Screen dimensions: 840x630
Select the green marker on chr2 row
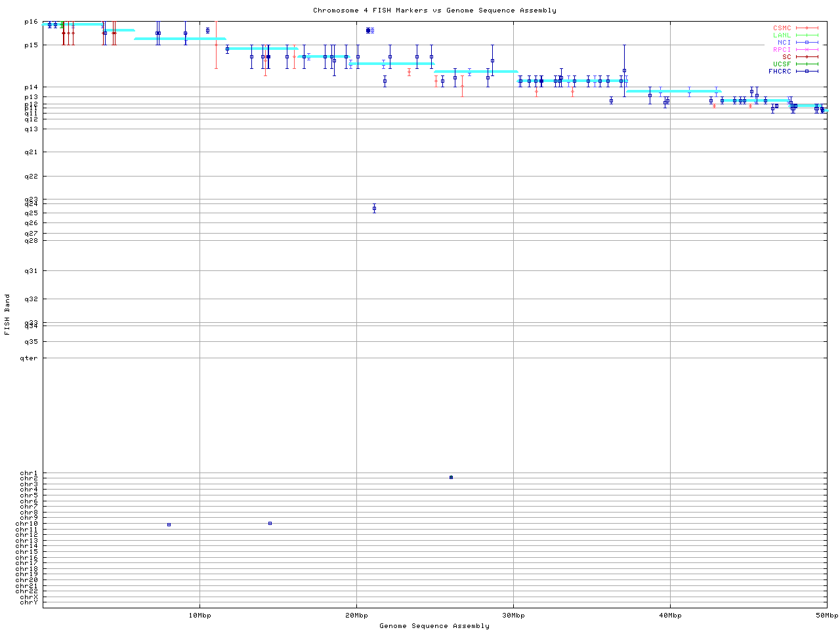click(x=451, y=477)
